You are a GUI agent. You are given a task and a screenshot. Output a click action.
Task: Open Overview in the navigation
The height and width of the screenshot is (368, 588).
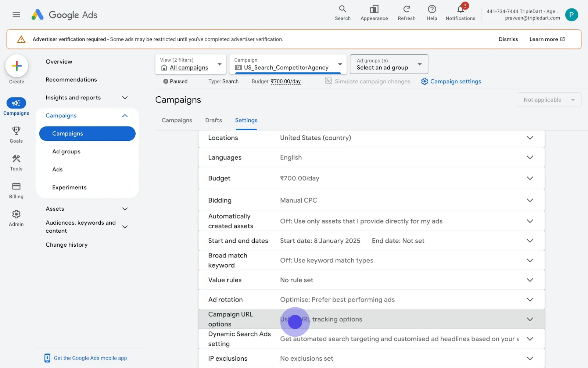59,62
